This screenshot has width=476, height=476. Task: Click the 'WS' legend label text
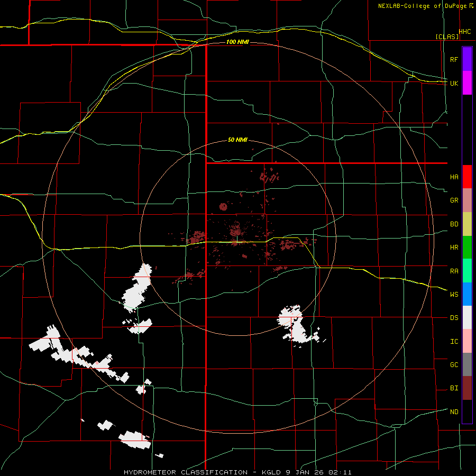454,294
